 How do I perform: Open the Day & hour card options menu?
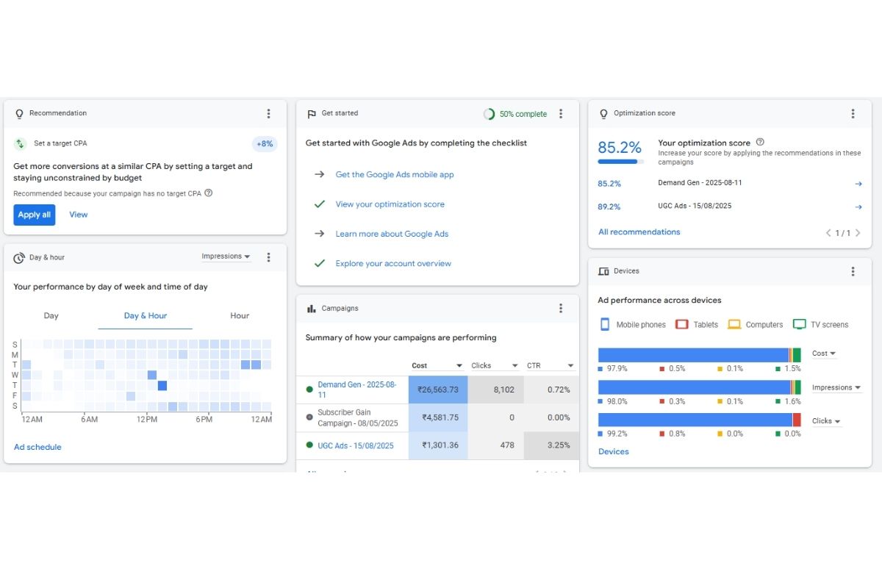[x=268, y=257]
